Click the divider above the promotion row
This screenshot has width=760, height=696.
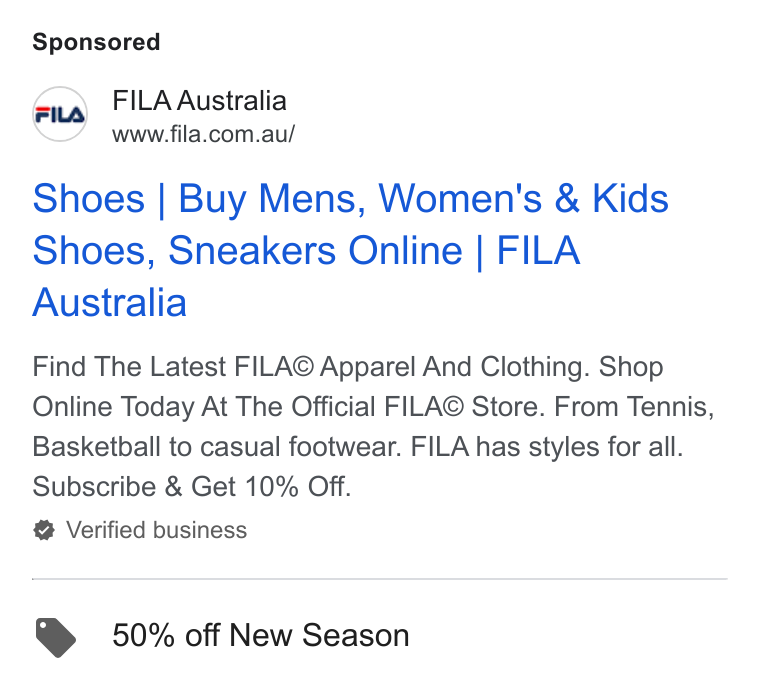(380, 579)
